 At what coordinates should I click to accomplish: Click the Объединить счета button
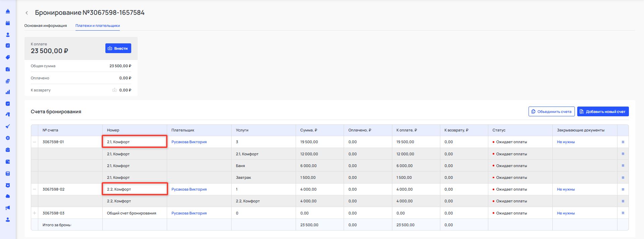551,112
